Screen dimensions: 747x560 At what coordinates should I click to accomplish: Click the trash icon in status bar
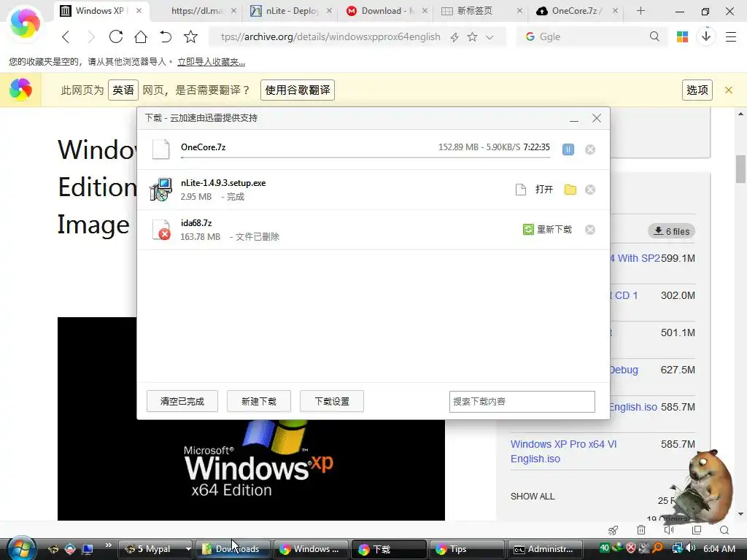pos(641,530)
